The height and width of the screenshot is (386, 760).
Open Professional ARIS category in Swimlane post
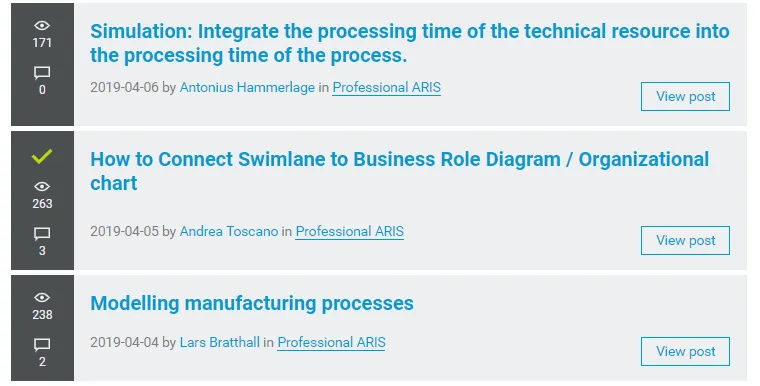(x=349, y=232)
